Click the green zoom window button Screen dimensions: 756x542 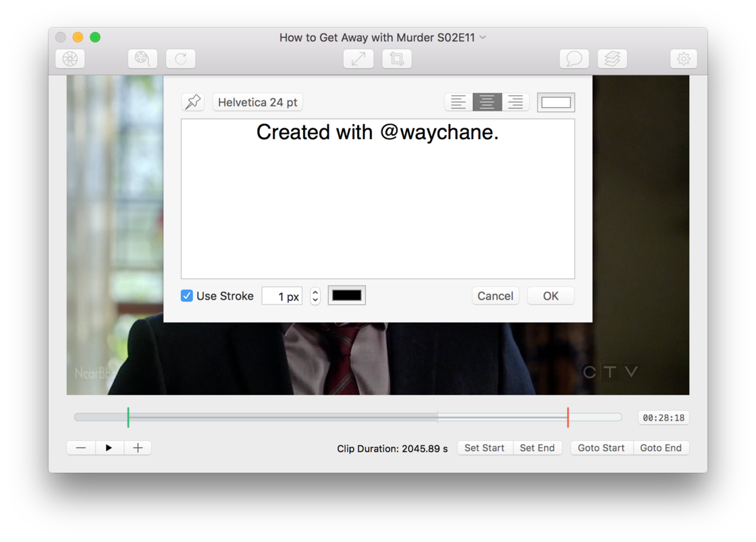tap(95, 37)
